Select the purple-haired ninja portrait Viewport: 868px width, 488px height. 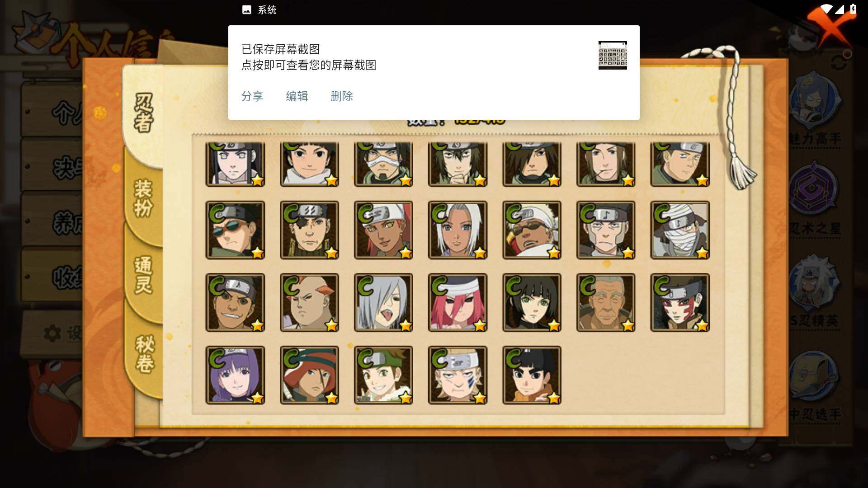coord(235,375)
